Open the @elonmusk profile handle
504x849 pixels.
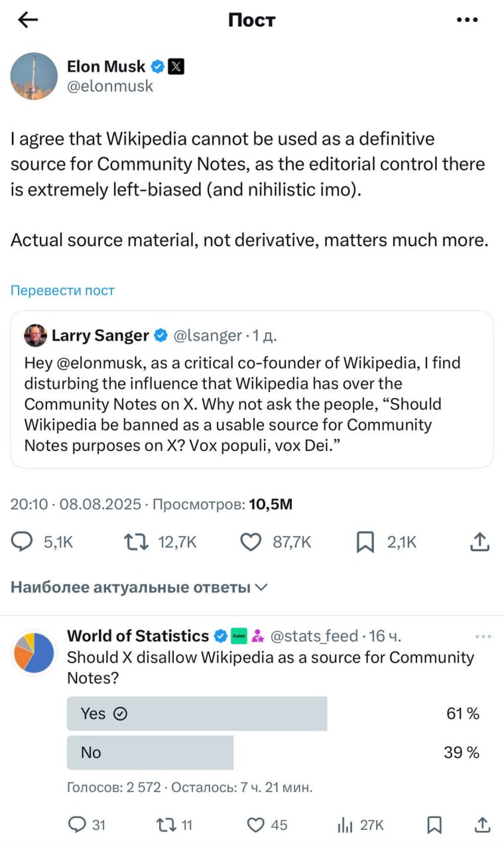click(x=110, y=86)
